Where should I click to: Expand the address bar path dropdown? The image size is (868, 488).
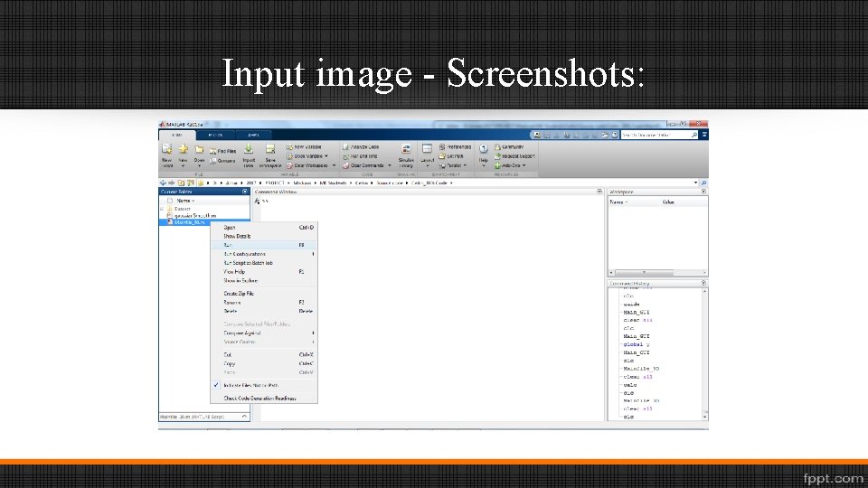click(696, 183)
